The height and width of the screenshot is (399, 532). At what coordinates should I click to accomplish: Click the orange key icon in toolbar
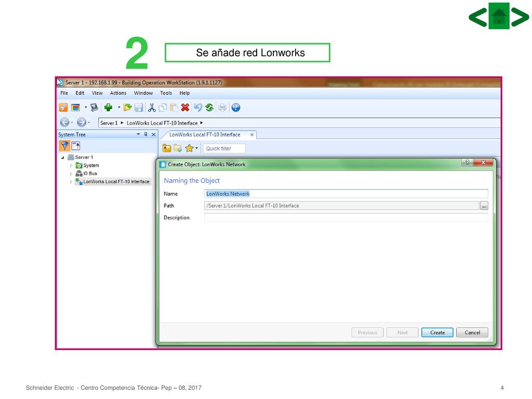coord(63,108)
